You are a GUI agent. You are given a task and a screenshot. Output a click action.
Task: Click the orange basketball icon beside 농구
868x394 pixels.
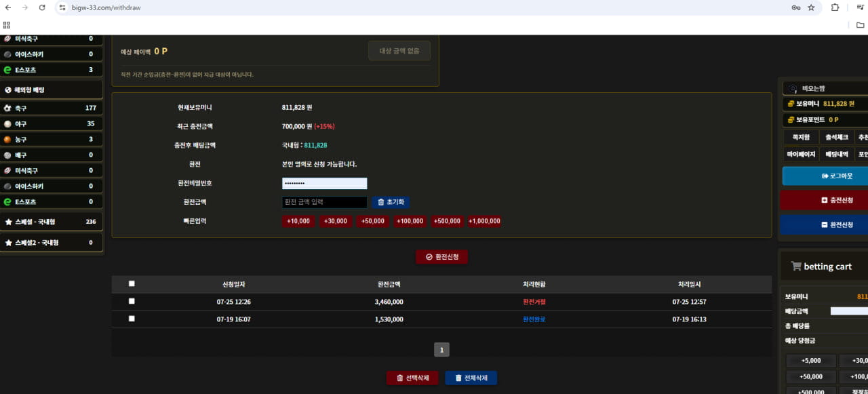[x=7, y=139]
